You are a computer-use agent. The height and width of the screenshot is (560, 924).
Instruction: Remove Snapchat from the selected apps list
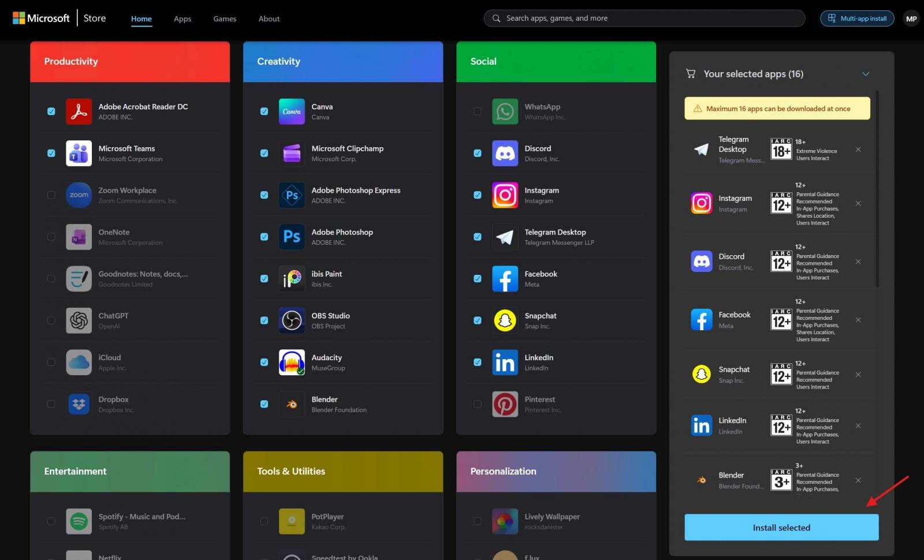[x=858, y=374]
